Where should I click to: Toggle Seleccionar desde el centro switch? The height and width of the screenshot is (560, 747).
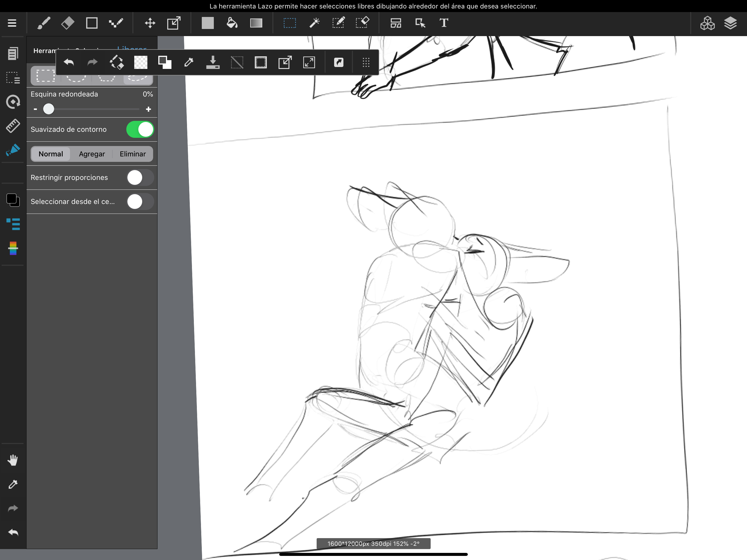(140, 202)
